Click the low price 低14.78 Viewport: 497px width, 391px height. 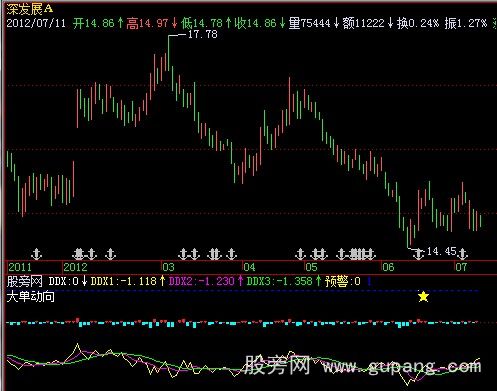click(x=202, y=23)
